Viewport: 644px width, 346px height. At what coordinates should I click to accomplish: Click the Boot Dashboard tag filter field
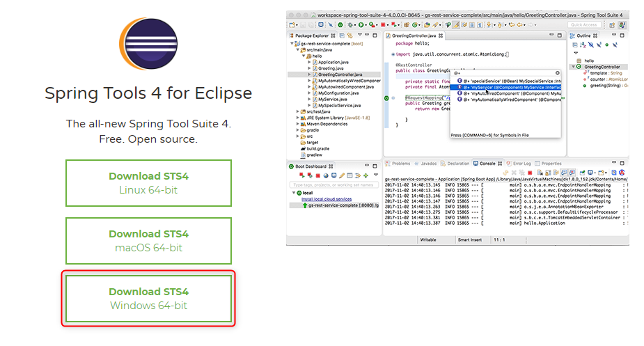pyautogui.click(x=333, y=184)
